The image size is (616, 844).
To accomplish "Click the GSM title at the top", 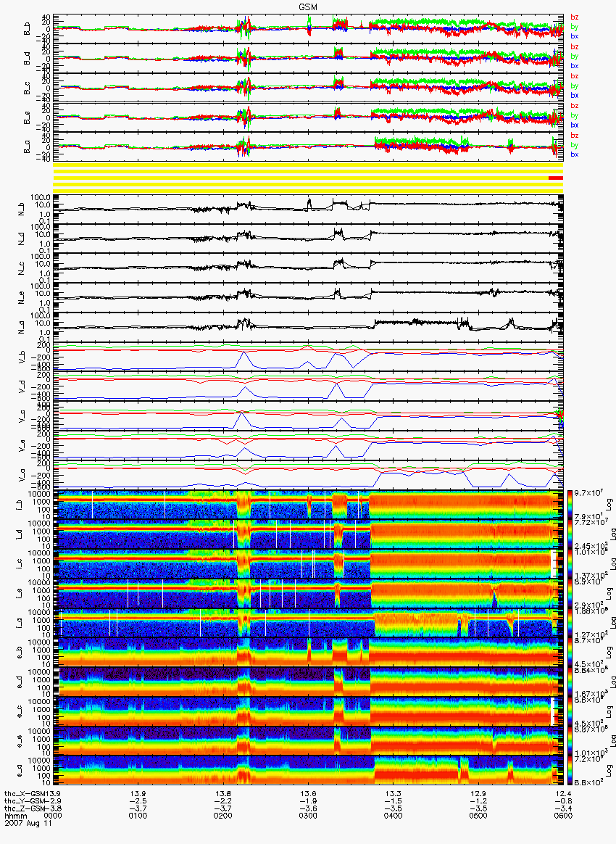I will coord(307,7).
